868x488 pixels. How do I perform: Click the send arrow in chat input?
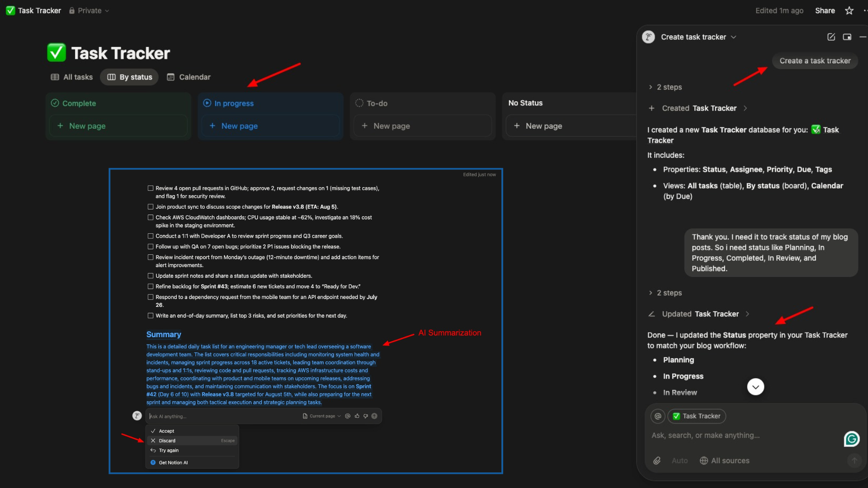pos(854,460)
